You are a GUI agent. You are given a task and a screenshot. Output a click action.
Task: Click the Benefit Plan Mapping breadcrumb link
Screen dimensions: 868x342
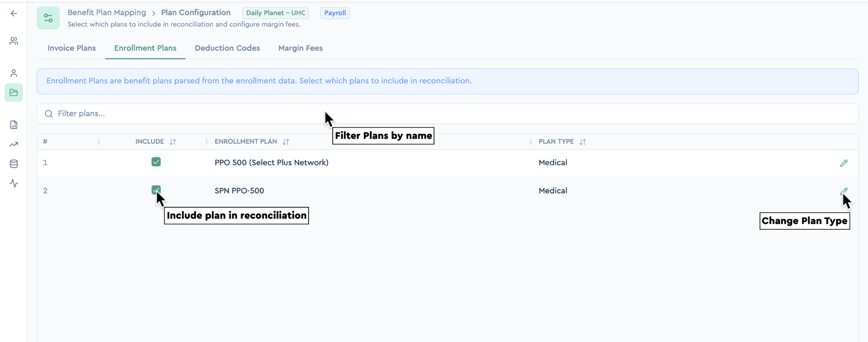[107, 13]
